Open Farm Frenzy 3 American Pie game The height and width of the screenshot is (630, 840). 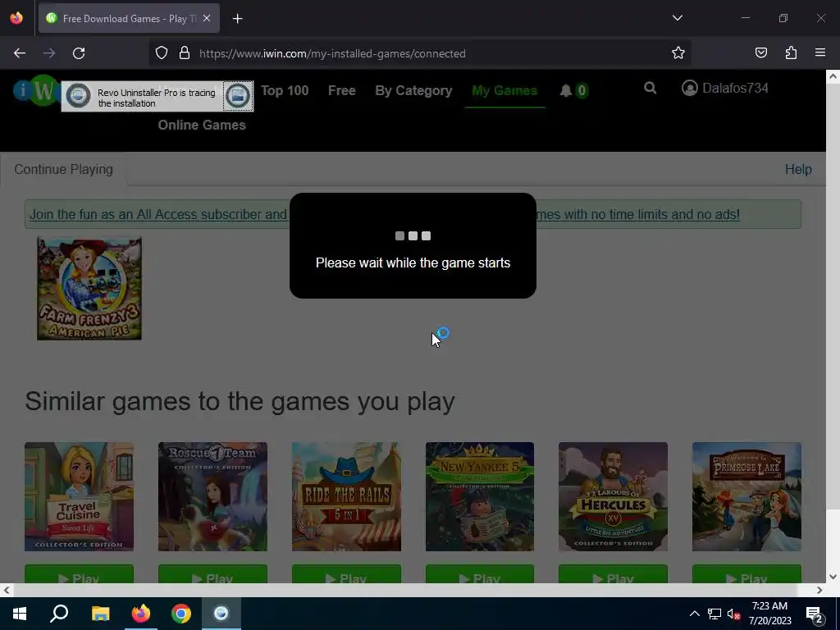click(89, 288)
